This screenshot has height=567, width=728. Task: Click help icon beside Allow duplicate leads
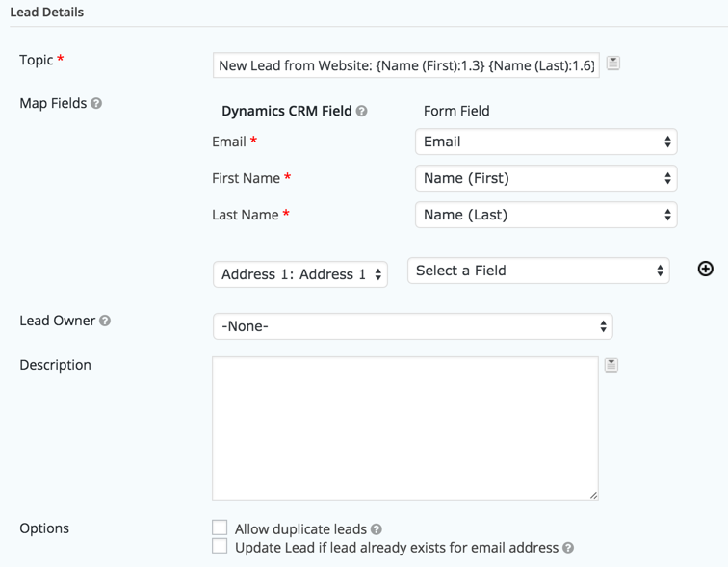[x=377, y=529]
